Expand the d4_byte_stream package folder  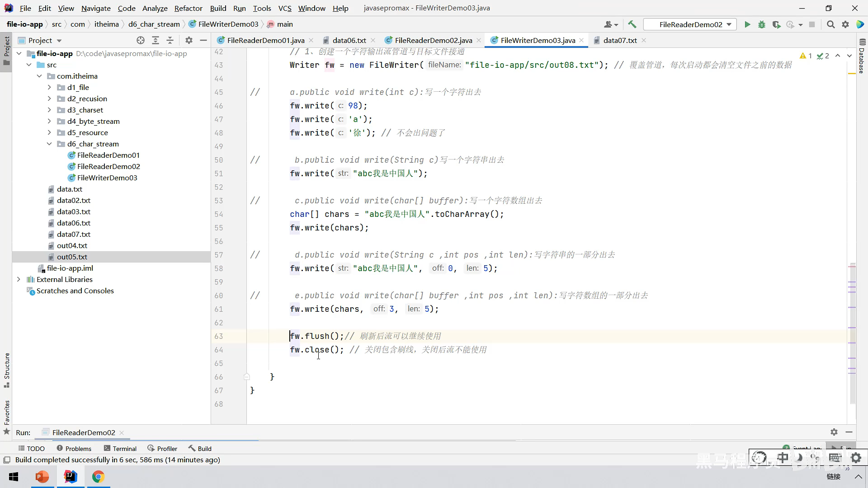click(x=49, y=121)
